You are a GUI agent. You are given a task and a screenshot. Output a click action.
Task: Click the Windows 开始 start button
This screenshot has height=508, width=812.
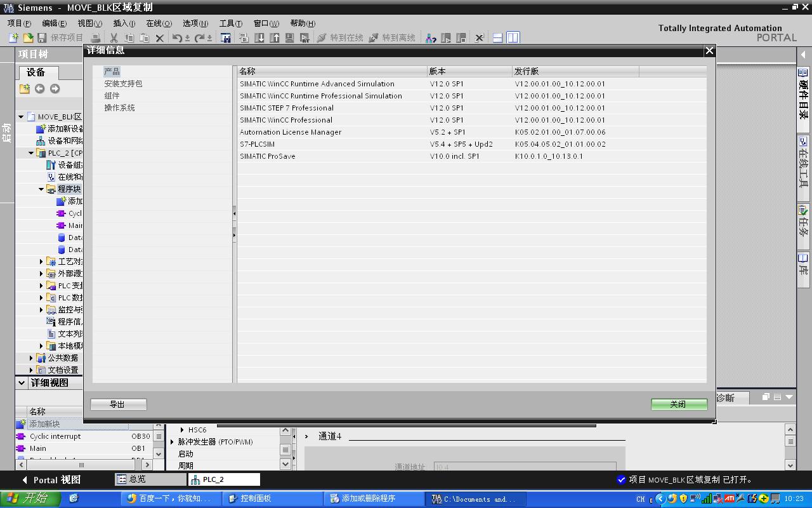[30, 498]
